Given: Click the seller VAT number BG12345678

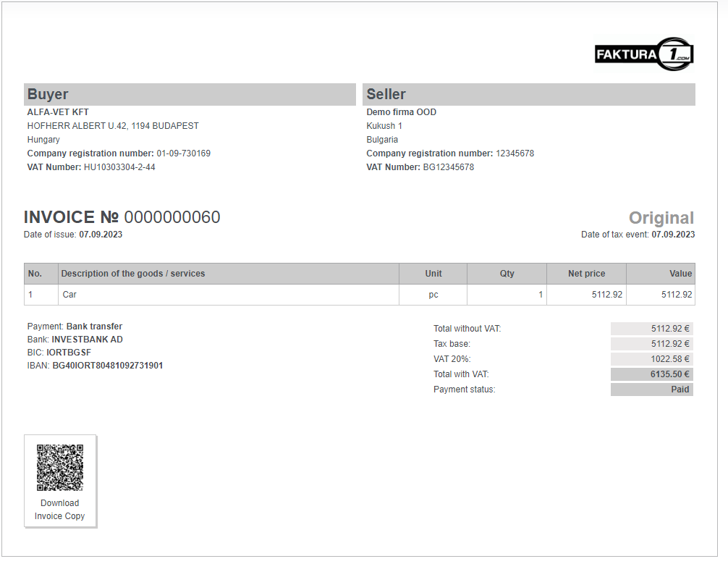Looking at the screenshot, I should (x=448, y=167).
